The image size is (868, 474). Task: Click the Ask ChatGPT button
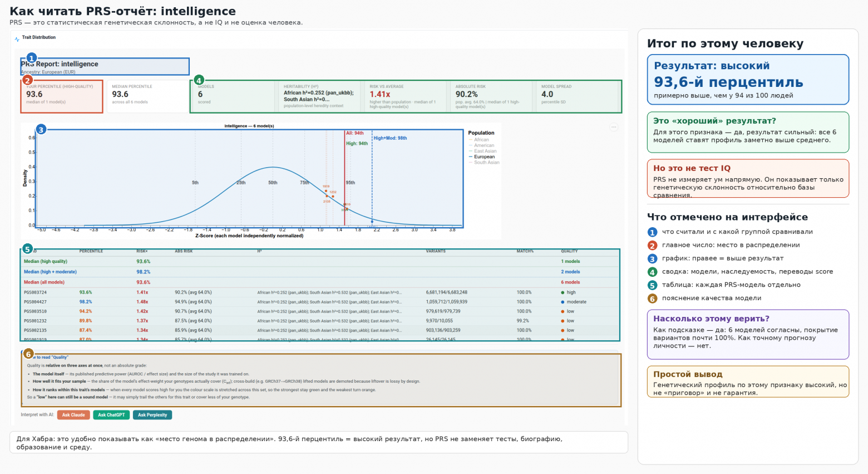click(x=111, y=415)
